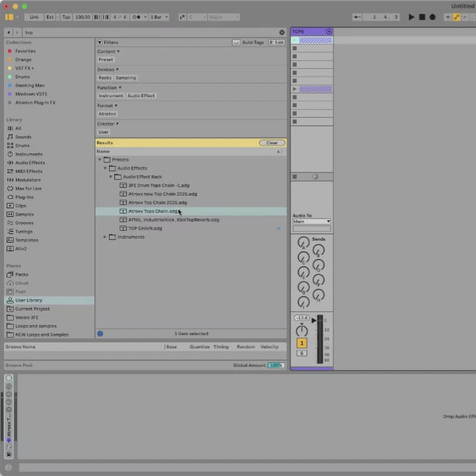Select Drums category in Library

tap(22, 145)
